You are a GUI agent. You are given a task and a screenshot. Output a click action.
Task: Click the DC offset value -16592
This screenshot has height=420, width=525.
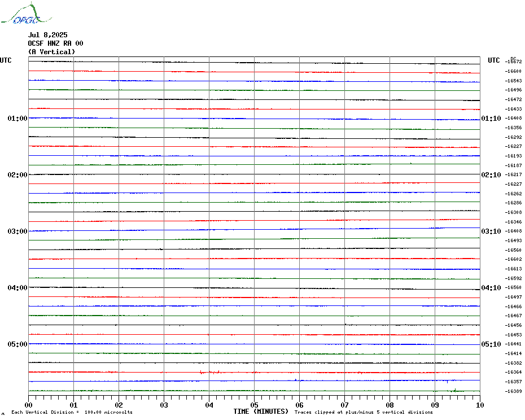tap(513, 278)
